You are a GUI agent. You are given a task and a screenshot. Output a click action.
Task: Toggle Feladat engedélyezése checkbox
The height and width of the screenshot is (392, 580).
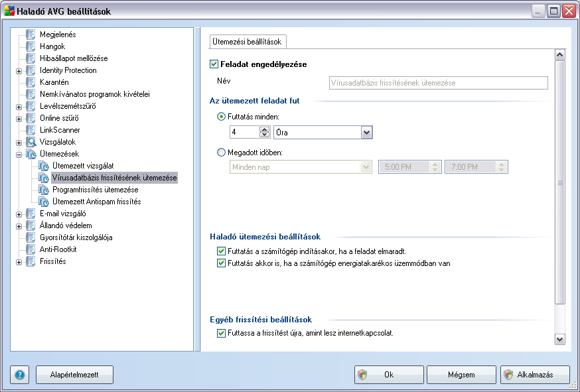coord(214,64)
